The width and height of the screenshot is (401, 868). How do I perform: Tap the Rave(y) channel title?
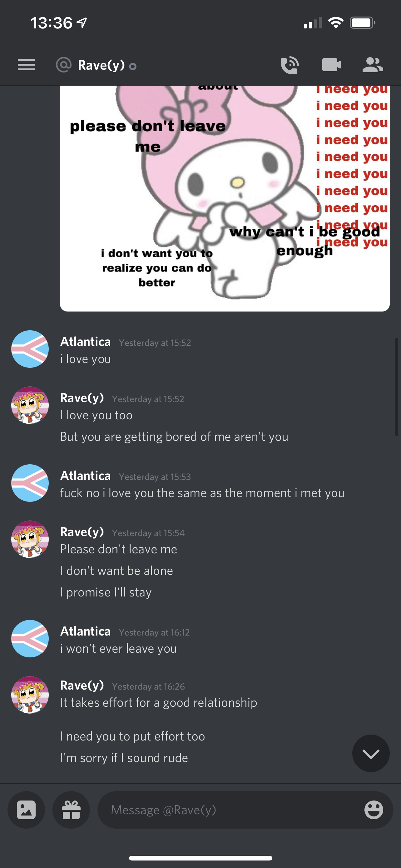point(101,65)
